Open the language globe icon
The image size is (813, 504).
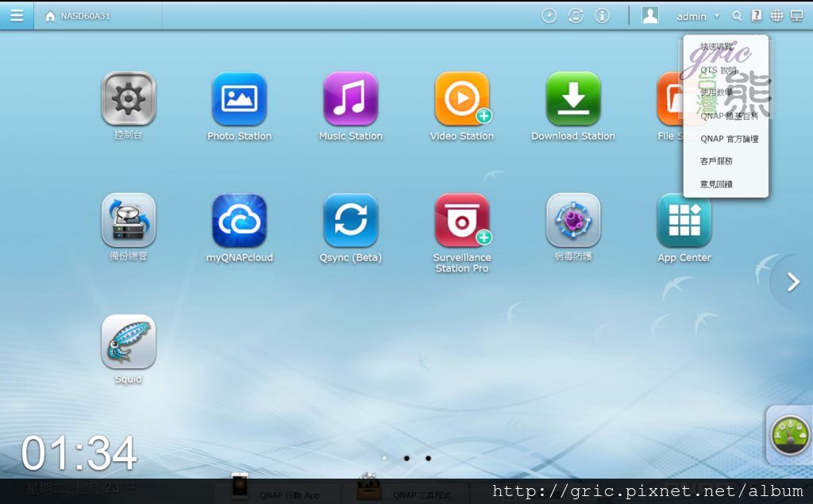776,16
